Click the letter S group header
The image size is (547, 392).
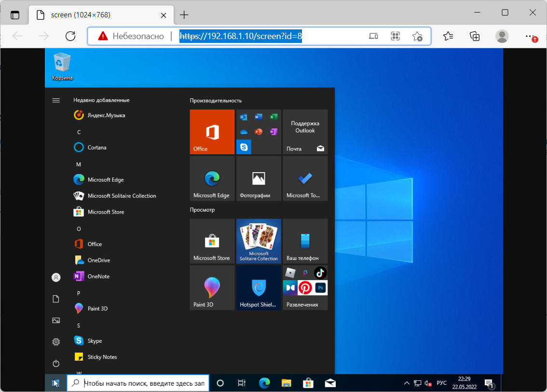click(79, 325)
